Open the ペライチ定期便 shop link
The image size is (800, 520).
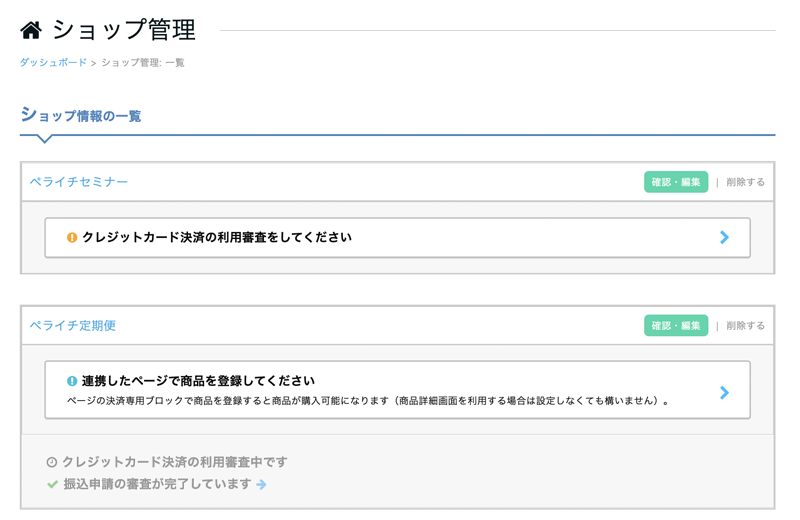point(72,326)
